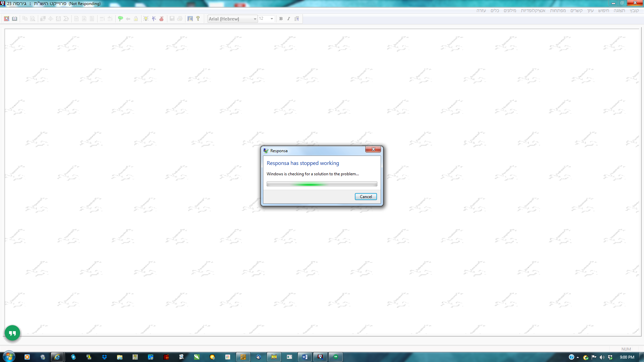644x362 pixels.
Task: Open the כלים (Tools) menu
Action: pos(495,11)
